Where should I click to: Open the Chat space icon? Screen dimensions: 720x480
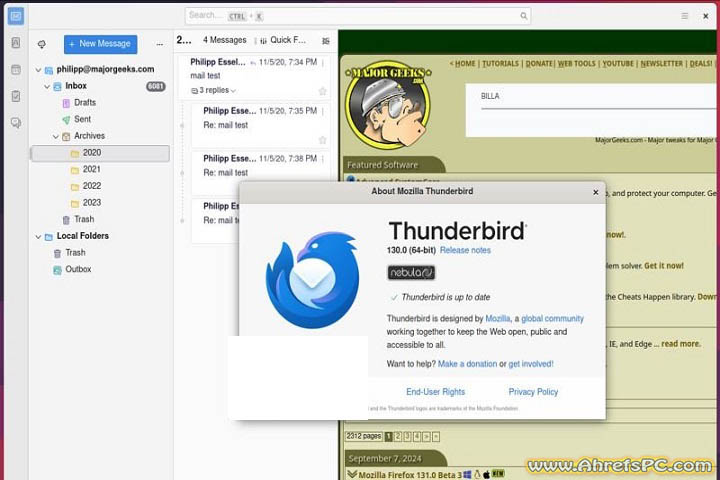coord(16,123)
